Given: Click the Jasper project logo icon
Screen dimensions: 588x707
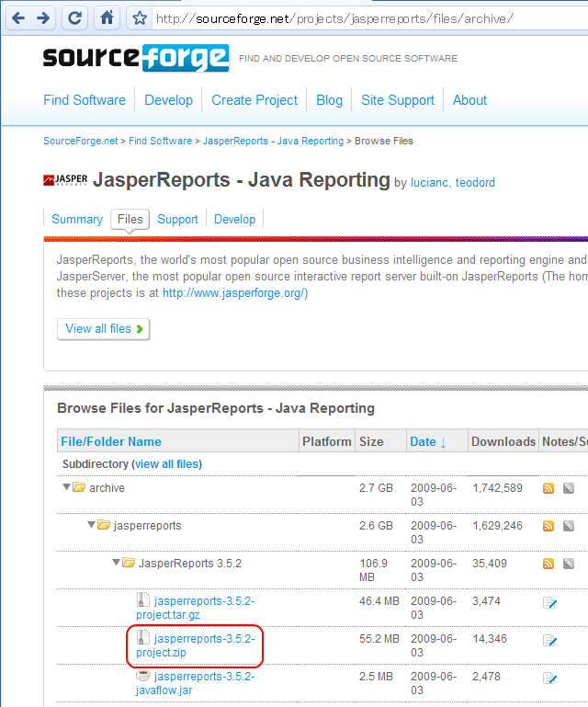Looking at the screenshot, I should [65, 180].
